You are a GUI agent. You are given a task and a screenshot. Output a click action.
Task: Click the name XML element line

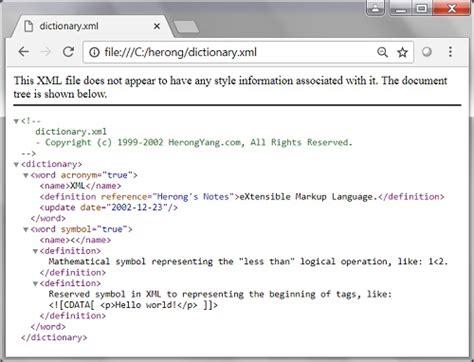tap(80, 186)
